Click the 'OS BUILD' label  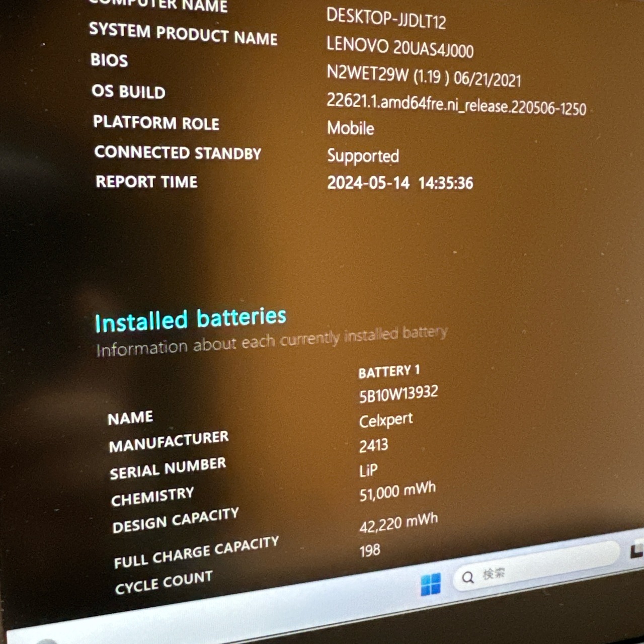[128, 92]
